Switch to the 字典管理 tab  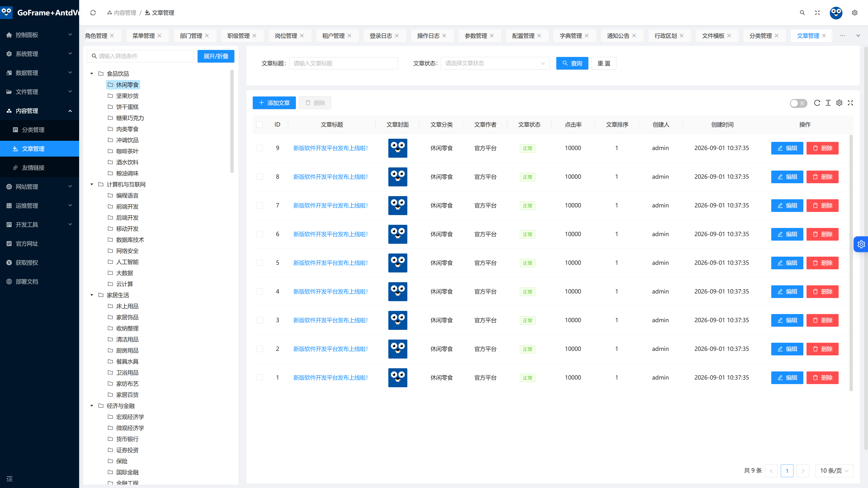(571, 36)
